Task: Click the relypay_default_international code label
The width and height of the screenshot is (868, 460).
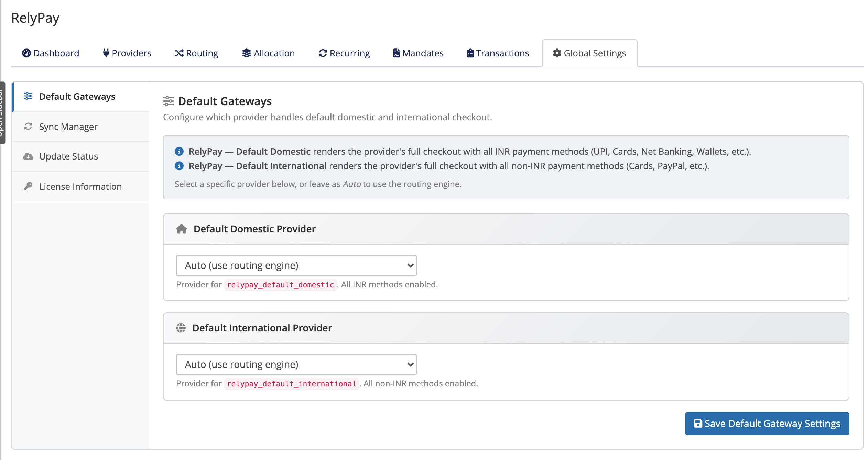Action: (292, 384)
